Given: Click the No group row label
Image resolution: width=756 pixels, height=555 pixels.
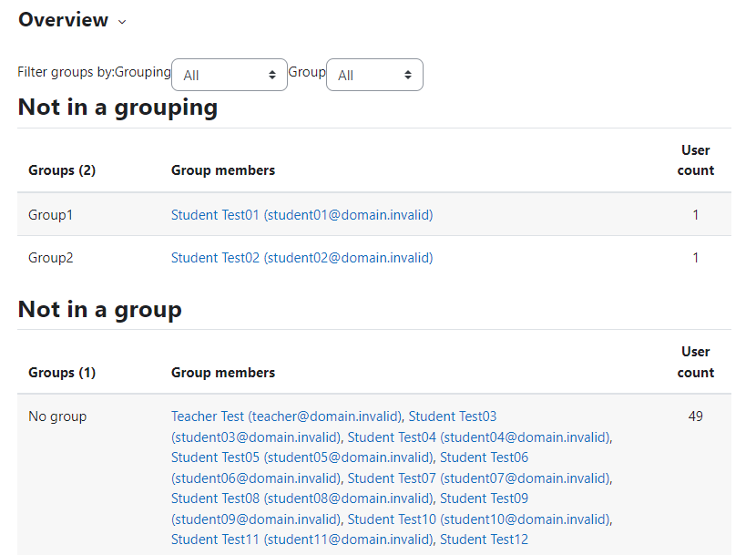Looking at the screenshot, I should (x=57, y=416).
